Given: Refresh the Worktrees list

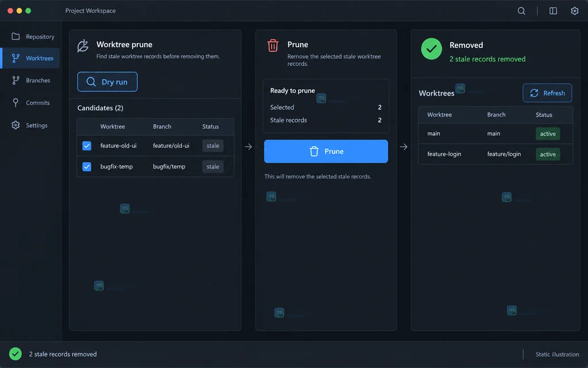Looking at the screenshot, I should click(x=547, y=93).
